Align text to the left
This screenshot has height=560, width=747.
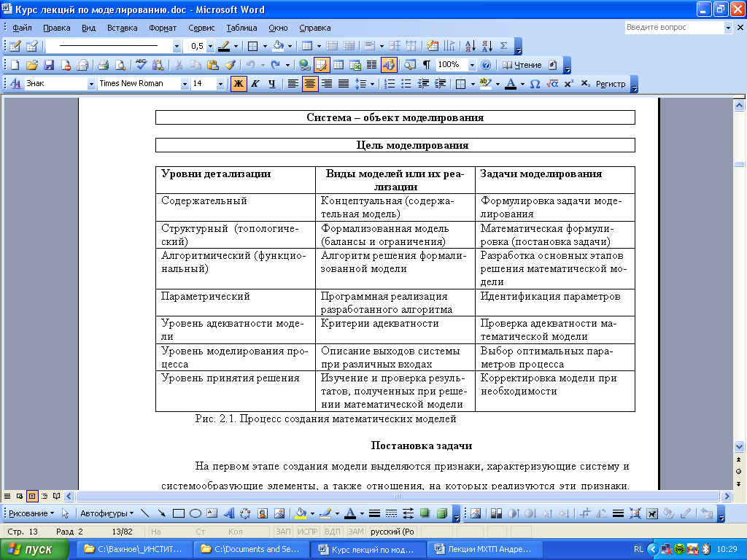click(293, 84)
